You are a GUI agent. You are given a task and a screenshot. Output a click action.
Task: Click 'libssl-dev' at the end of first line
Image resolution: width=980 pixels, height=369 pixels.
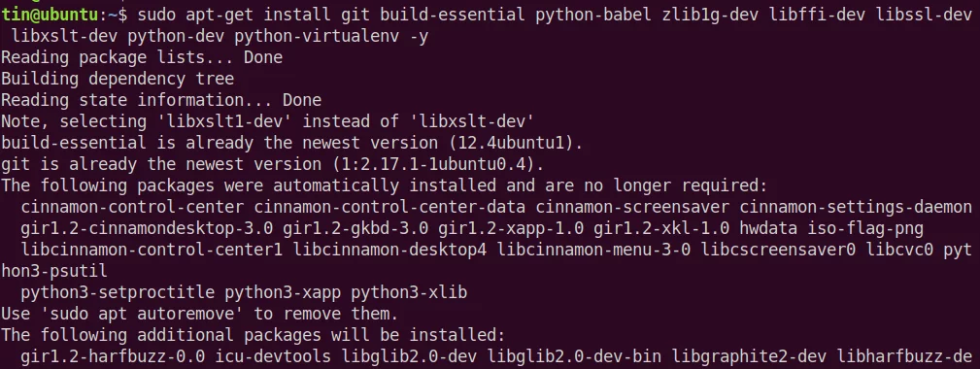[924, 16]
